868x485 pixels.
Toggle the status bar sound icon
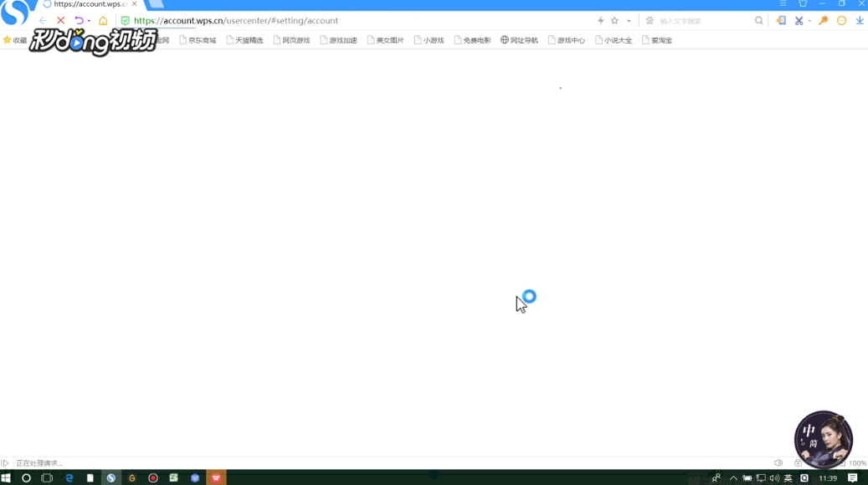(x=778, y=463)
